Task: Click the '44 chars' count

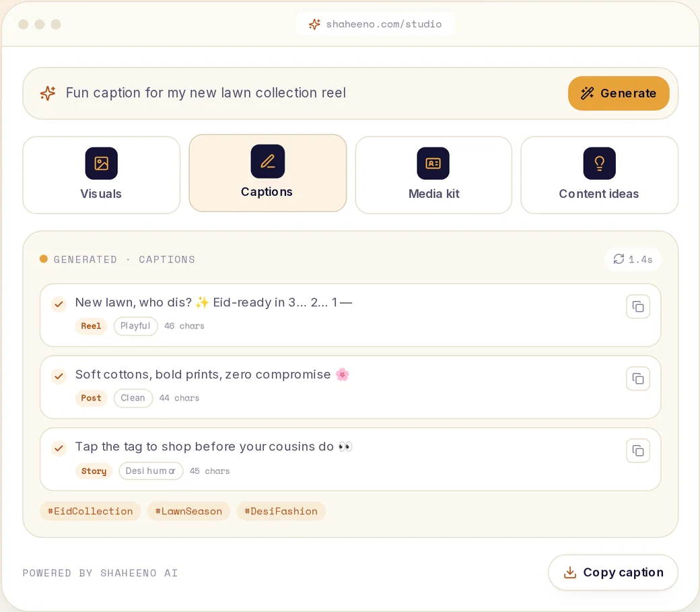Action: click(179, 398)
